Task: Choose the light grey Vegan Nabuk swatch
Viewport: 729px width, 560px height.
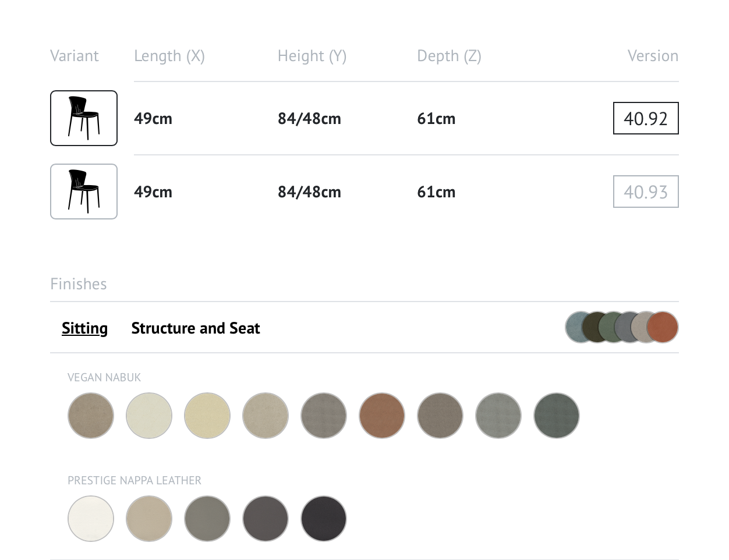Action: pos(498,416)
